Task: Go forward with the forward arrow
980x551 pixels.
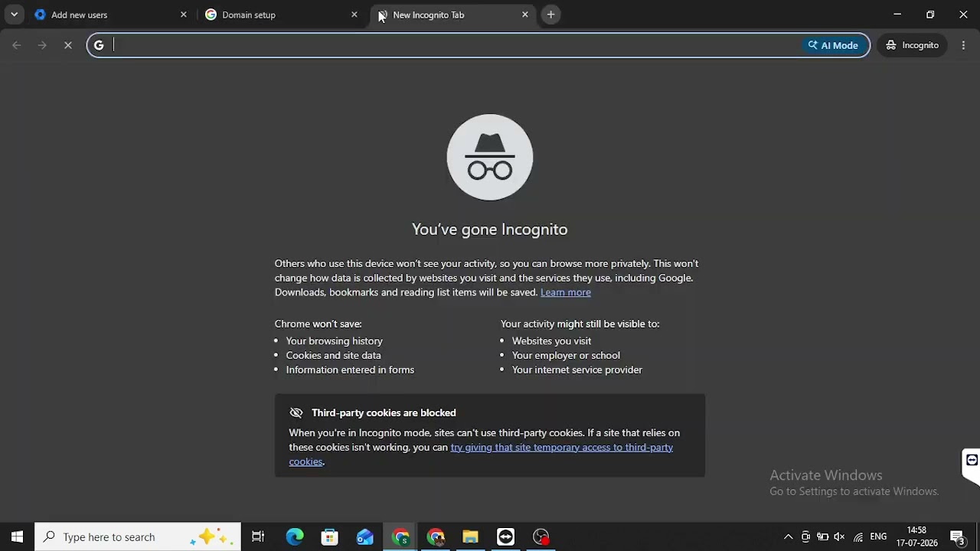Action: point(43,45)
